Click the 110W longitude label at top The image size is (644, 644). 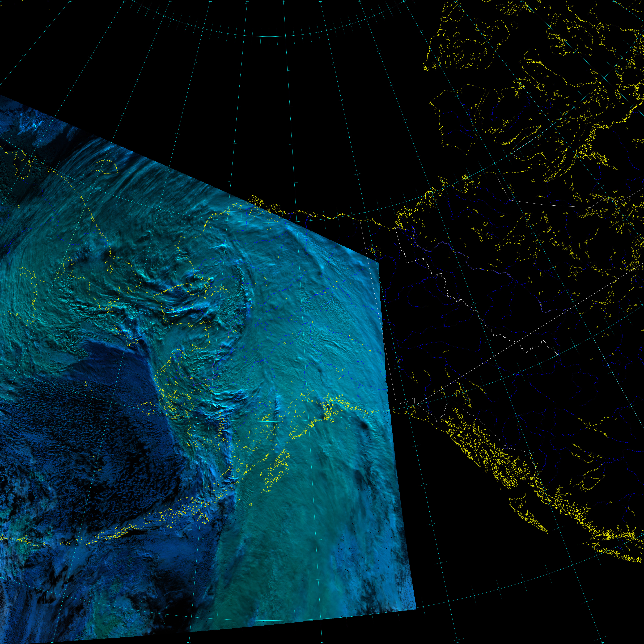click(x=456, y=1)
